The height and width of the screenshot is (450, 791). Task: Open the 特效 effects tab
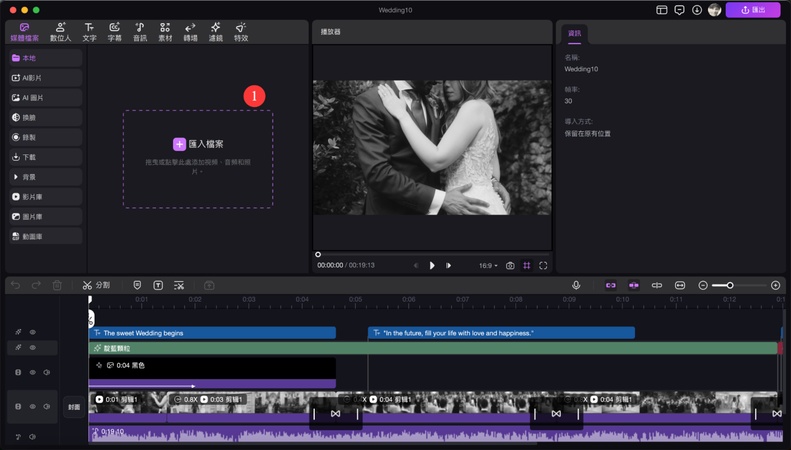241,31
